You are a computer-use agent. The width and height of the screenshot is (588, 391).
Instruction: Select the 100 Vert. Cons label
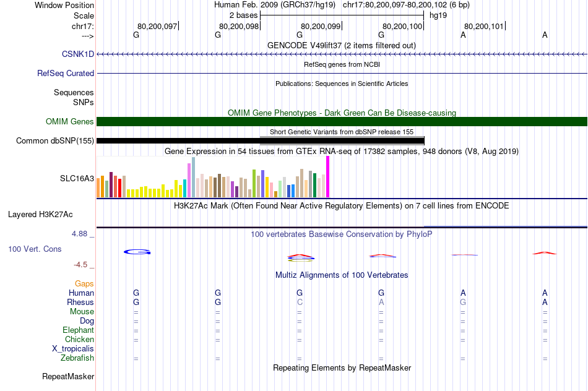(35, 249)
